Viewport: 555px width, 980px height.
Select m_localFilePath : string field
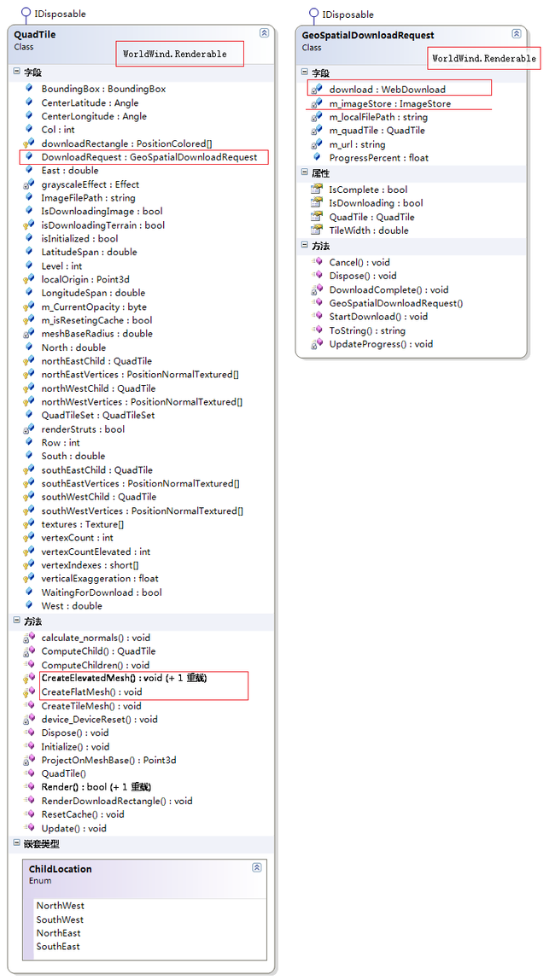(379, 117)
